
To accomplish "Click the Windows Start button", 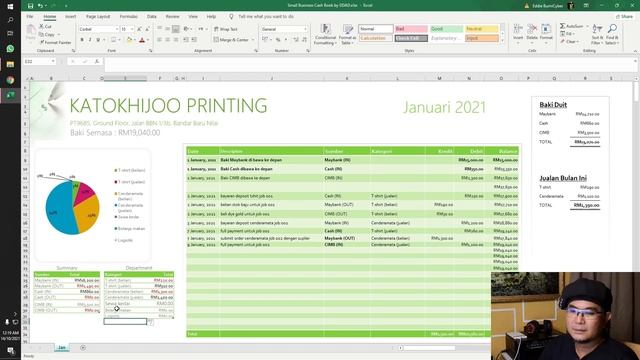I will (10, 7).
